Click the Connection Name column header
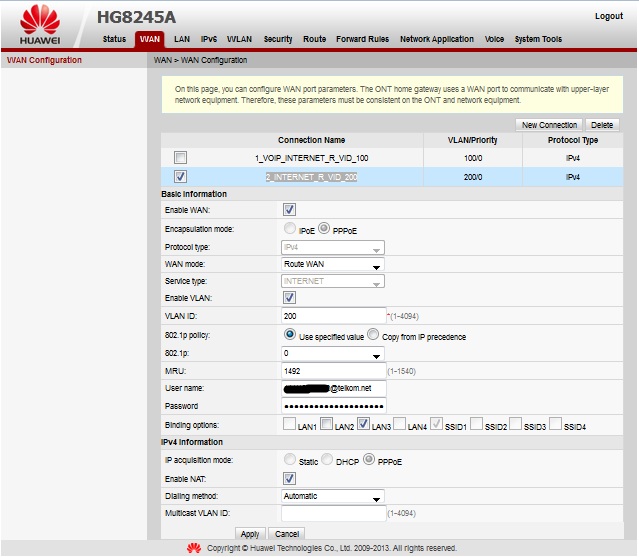Viewport: 639px width, 557px height. click(311, 140)
